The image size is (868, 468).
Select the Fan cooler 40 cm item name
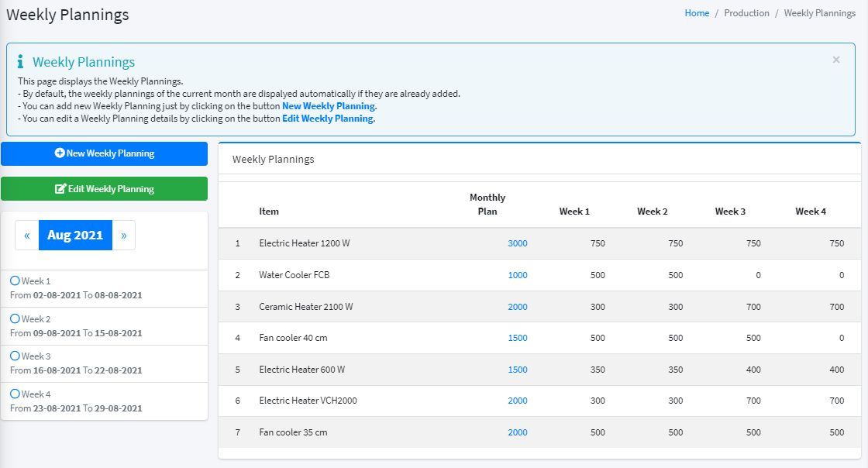click(293, 338)
